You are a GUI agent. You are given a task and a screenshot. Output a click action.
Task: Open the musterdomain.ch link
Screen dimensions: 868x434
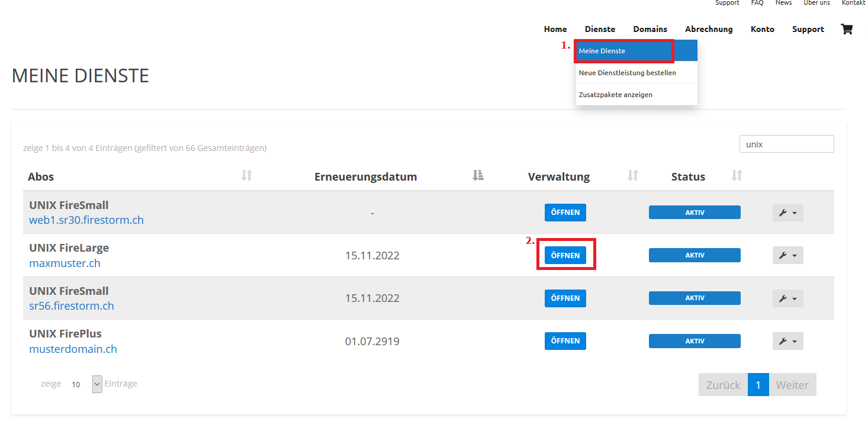[x=73, y=349]
